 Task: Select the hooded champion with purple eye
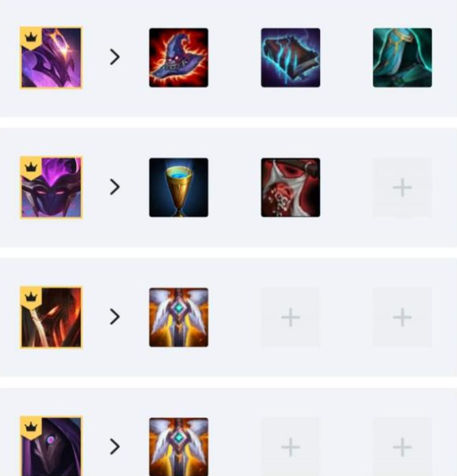pos(51,446)
